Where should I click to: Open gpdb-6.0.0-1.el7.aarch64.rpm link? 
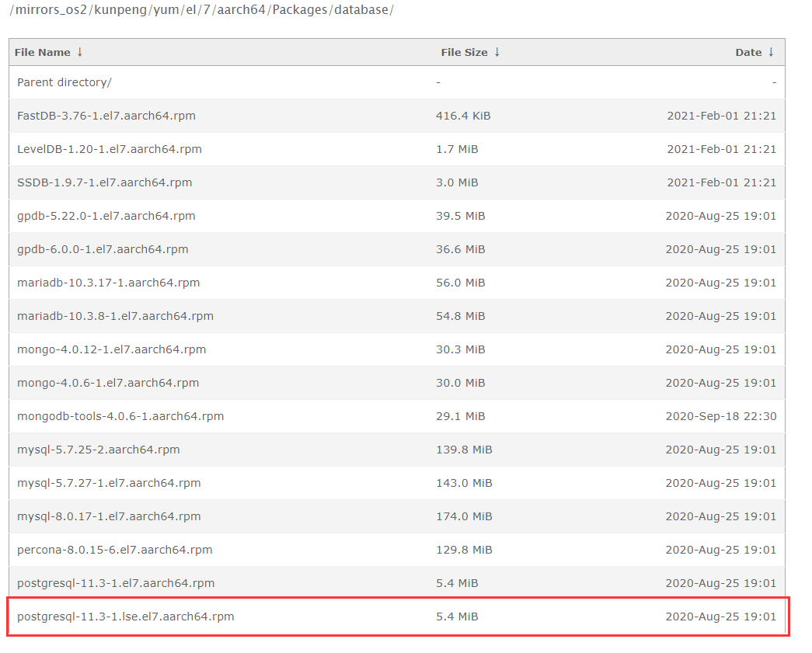pos(103,249)
